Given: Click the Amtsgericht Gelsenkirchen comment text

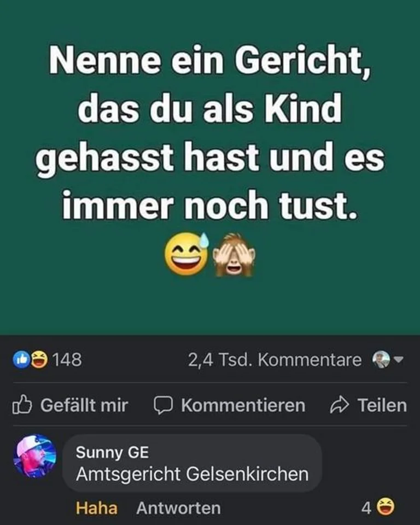Looking at the screenshot, I should (x=192, y=474).
